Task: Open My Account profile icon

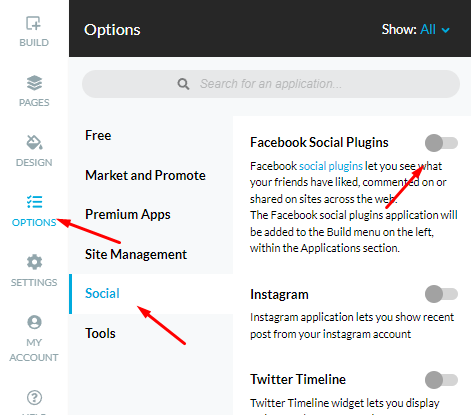Action: (x=34, y=322)
